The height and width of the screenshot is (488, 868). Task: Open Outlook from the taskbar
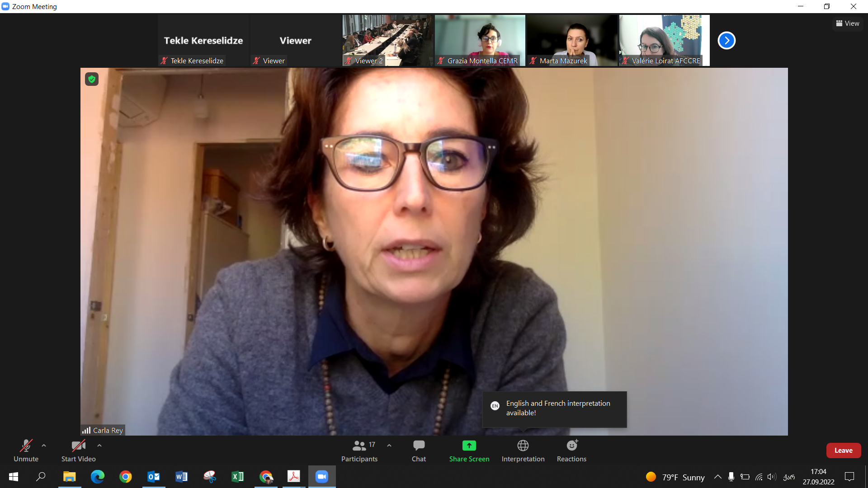tap(154, 477)
